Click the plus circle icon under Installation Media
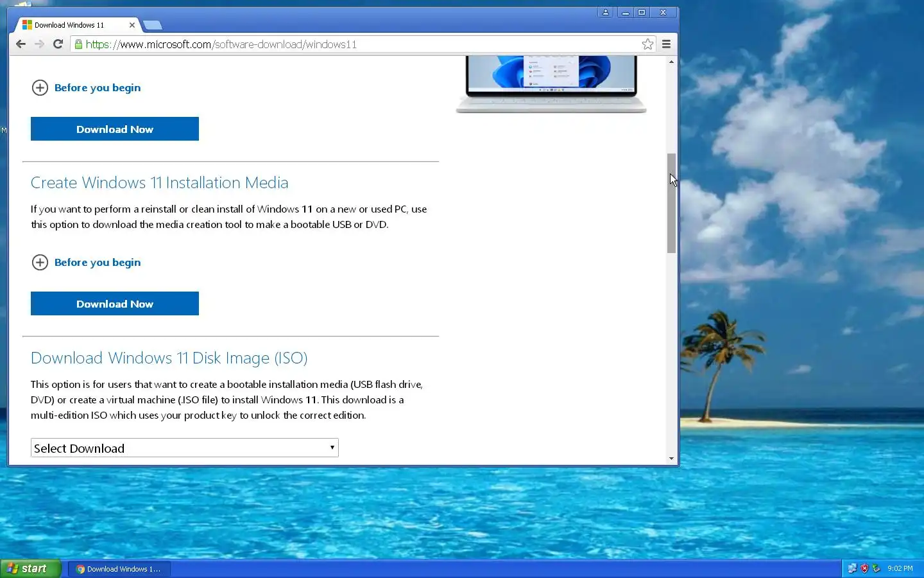 [x=40, y=263]
